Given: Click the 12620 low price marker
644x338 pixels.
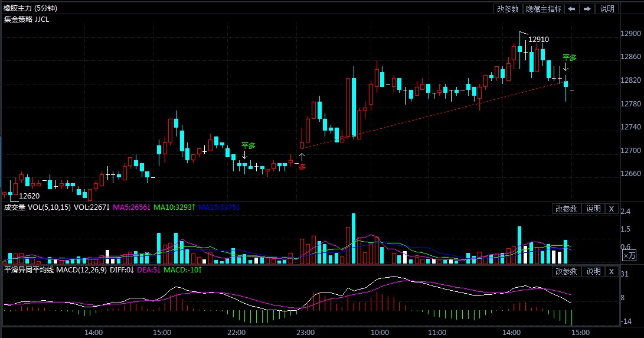Looking at the screenshot, I should [29, 196].
